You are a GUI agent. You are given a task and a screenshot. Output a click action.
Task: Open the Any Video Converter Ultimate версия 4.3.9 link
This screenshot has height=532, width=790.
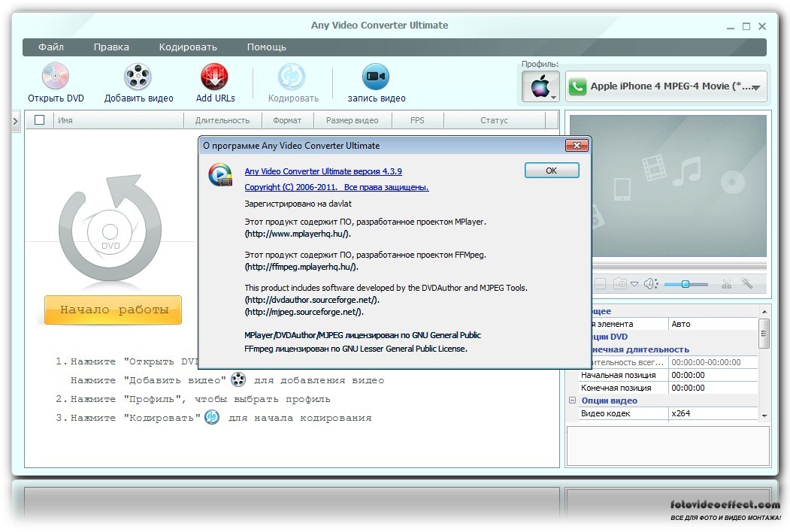(323, 171)
